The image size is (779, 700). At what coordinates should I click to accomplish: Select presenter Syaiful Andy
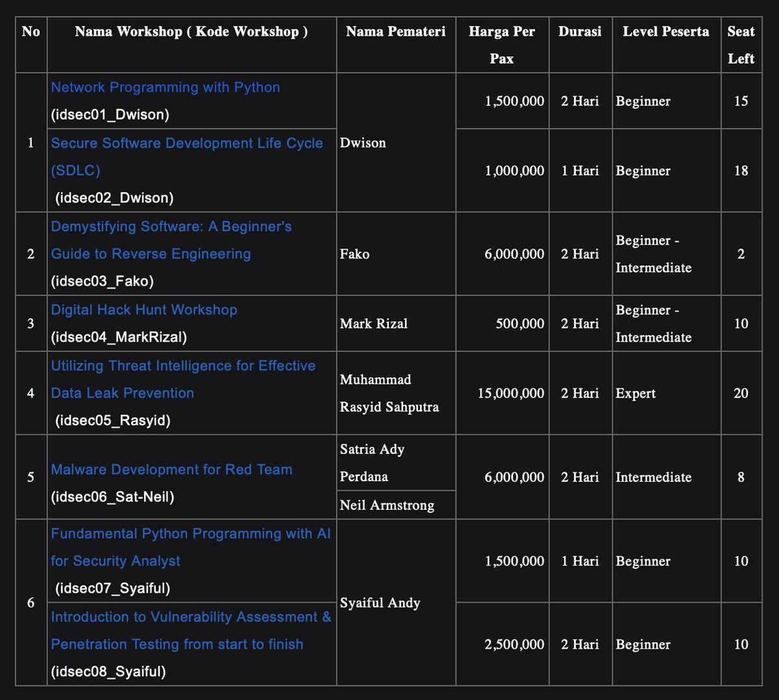click(x=380, y=603)
